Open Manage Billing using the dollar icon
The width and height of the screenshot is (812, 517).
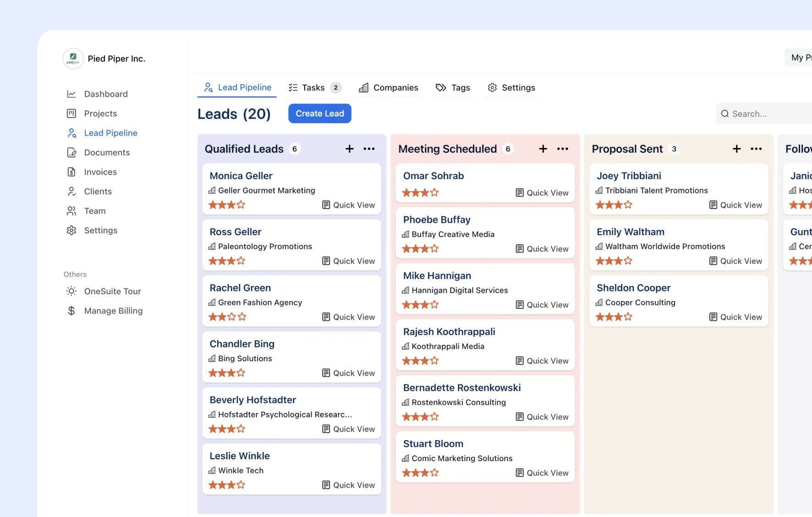click(72, 310)
